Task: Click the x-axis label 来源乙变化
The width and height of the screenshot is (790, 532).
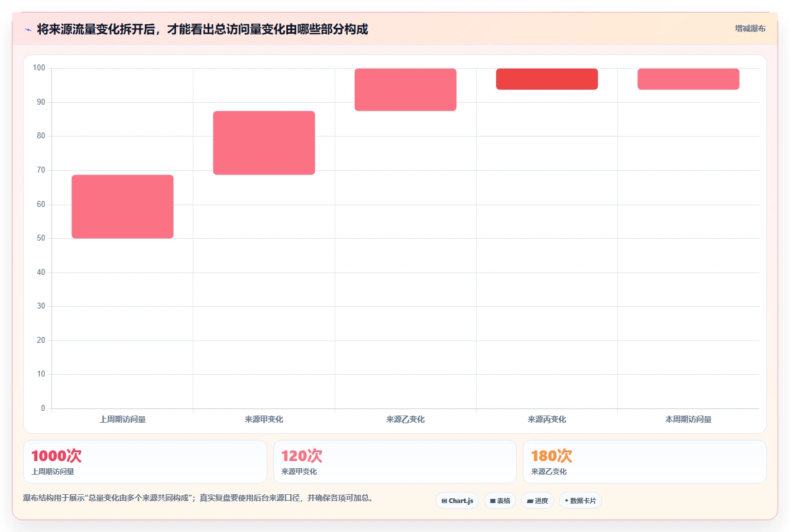Action: pyautogui.click(x=406, y=419)
